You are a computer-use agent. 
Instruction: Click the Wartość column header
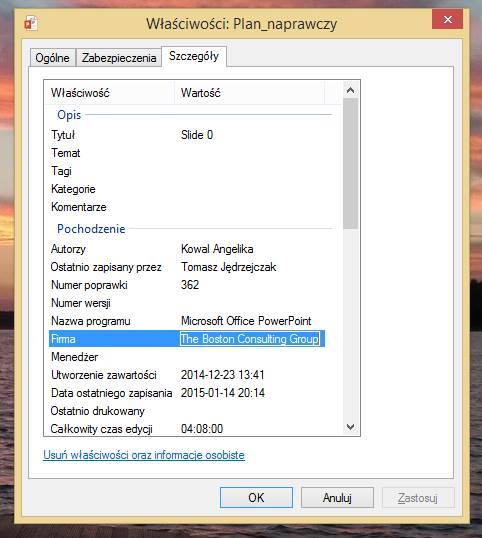[x=249, y=93]
